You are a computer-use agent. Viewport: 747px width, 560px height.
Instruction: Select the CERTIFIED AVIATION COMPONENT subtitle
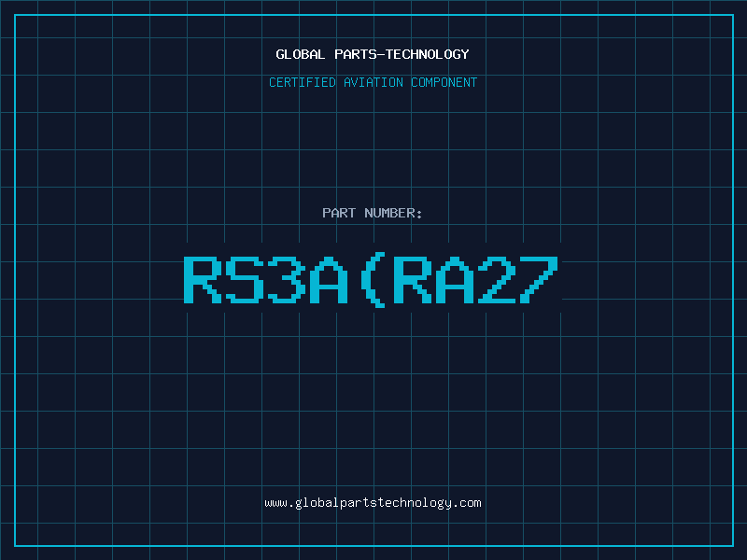(373, 82)
